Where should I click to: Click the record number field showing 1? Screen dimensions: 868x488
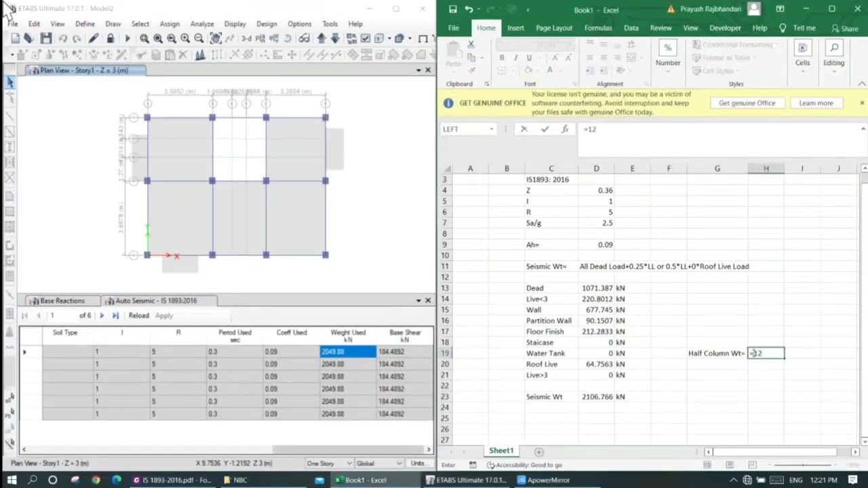[62, 315]
